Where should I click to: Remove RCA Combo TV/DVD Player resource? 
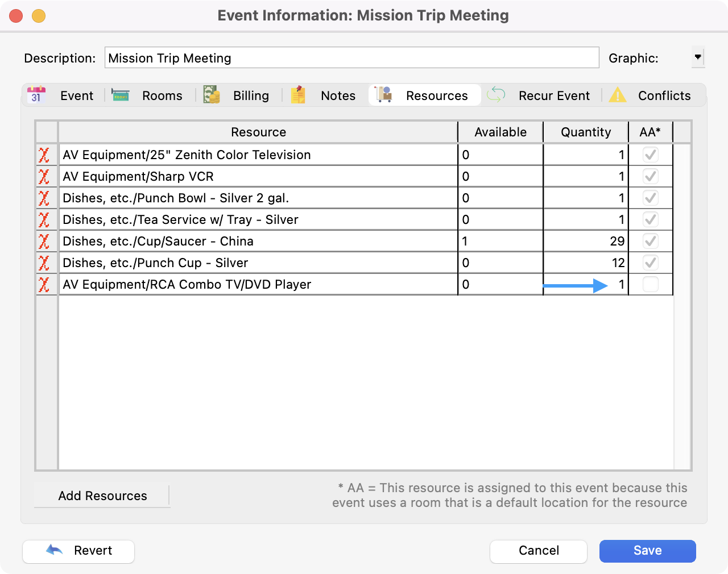click(x=44, y=285)
